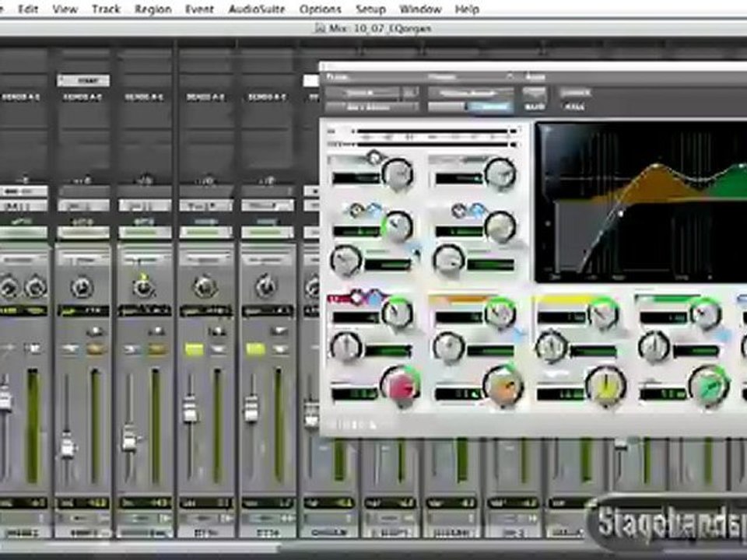
Task: Click highlighted insert button on second mixer channel
Action: pyautogui.click(x=83, y=80)
